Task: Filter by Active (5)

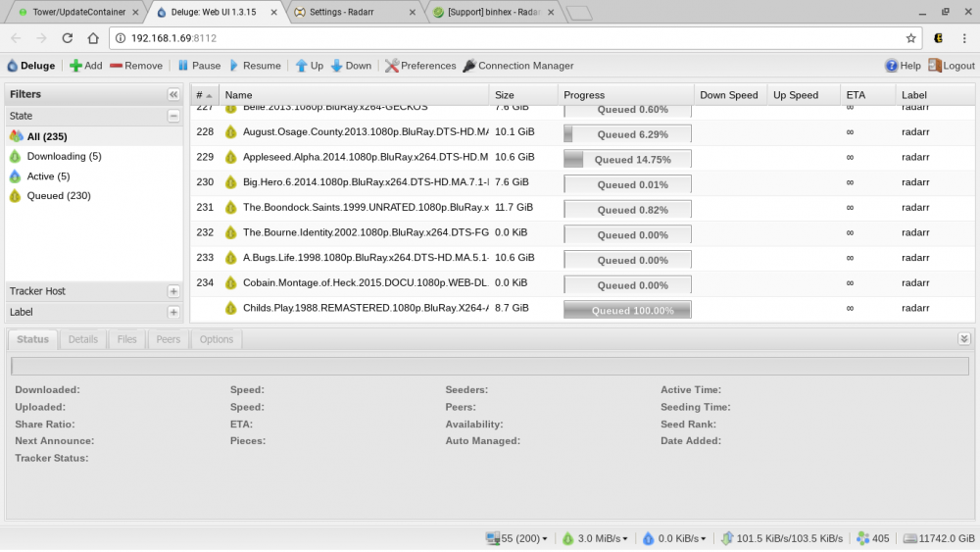Action: point(94,176)
